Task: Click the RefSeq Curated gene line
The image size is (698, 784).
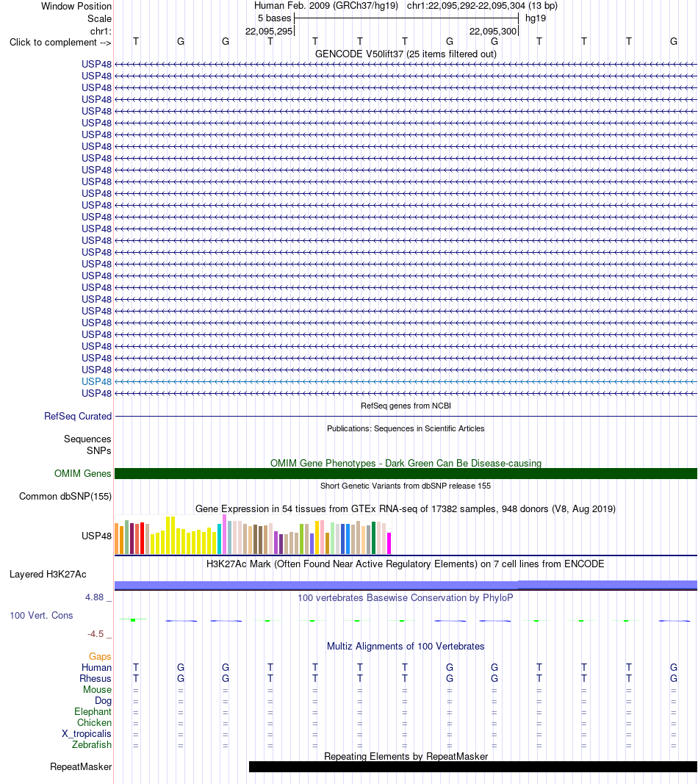Action: click(406, 416)
